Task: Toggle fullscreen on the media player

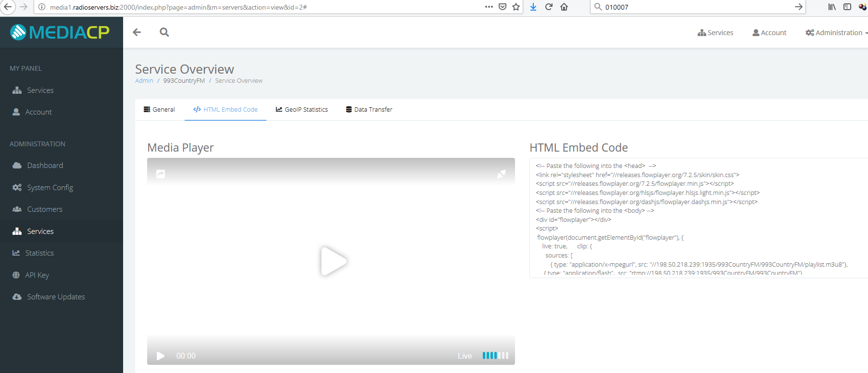Action: coord(501,174)
